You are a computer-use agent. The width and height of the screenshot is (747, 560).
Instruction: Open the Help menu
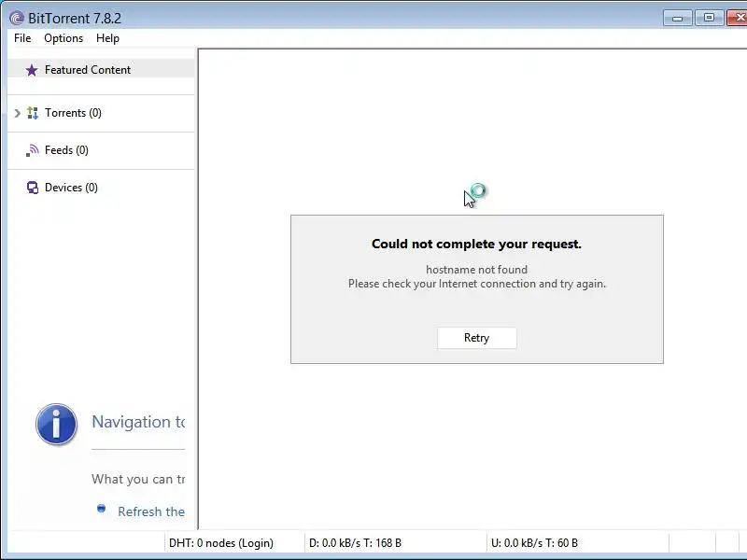pyautogui.click(x=107, y=38)
